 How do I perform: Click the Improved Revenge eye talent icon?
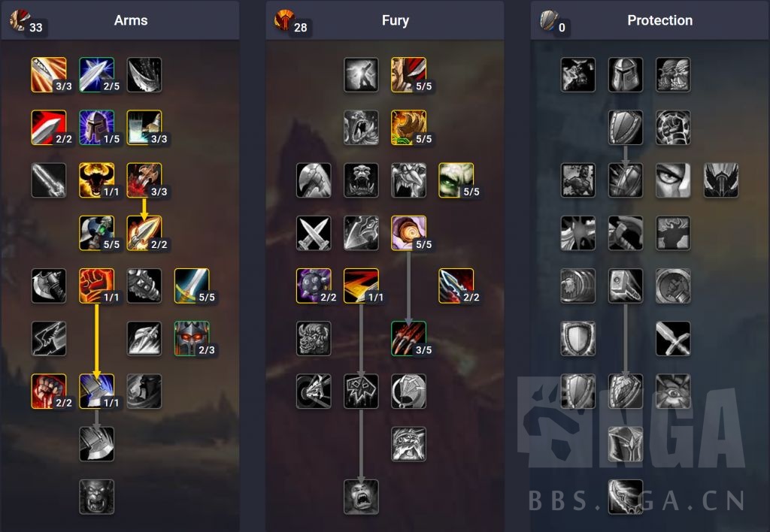tap(673, 180)
